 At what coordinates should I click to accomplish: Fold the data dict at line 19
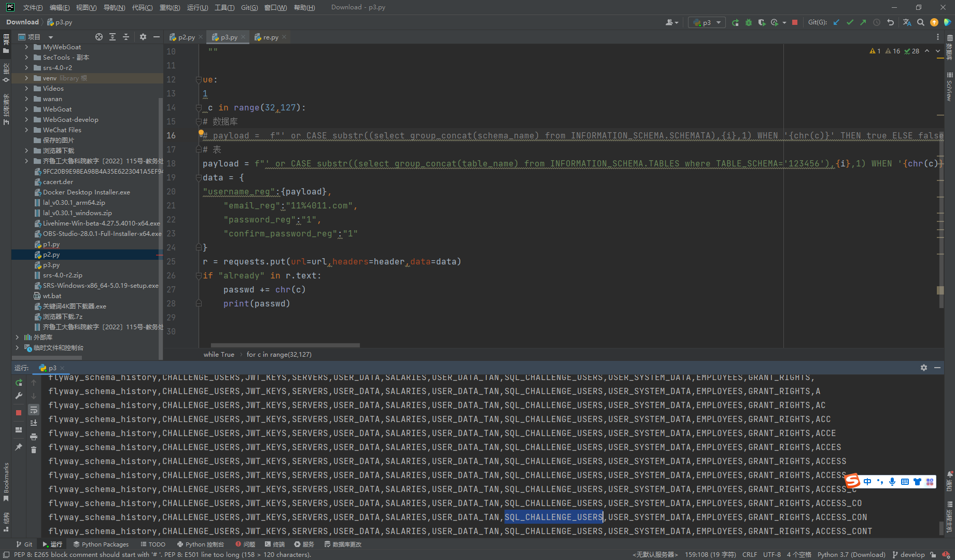(x=199, y=178)
